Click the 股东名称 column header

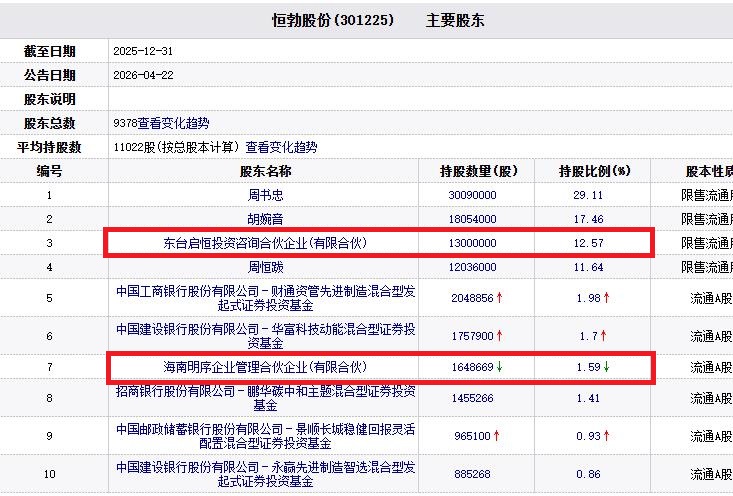[x=265, y=171]
